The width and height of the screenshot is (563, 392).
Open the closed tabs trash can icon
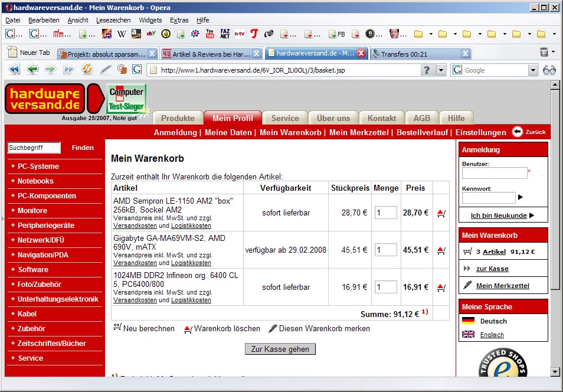coord(544,52)
